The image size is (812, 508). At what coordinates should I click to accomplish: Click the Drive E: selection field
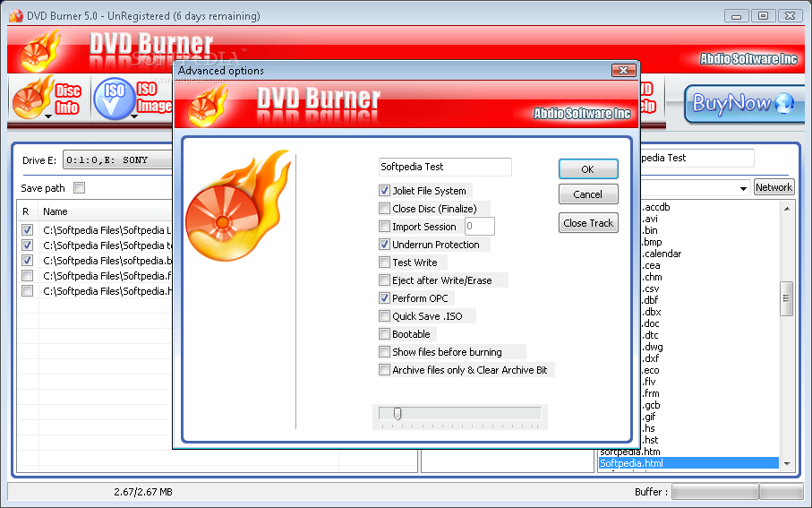coord(117,160)
